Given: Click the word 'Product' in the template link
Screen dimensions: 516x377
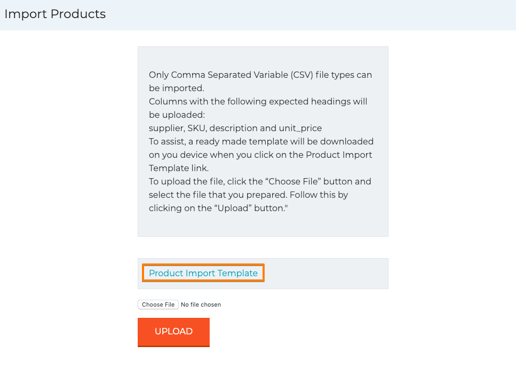Looking at the screenshot, I should (166, 273).
